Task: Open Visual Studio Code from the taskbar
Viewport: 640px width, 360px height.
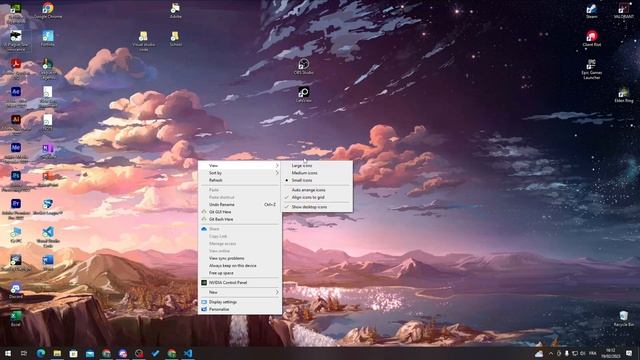Action: 188,353
